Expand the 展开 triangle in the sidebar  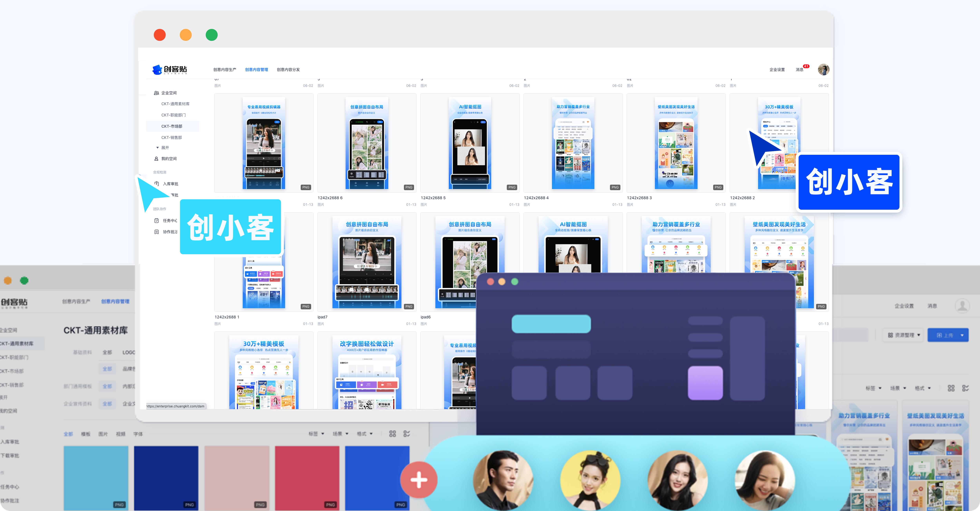tap(158, 148)
